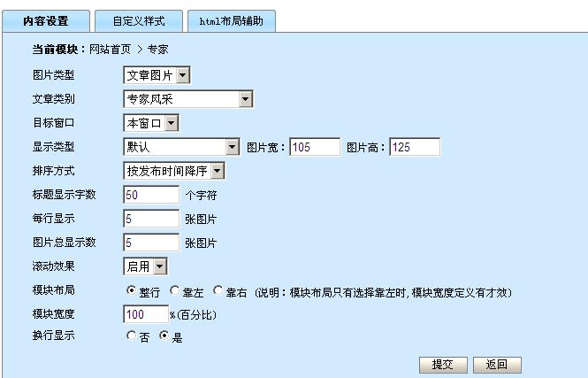Select the 靠右 layout radio button
Image resolution: width=588 pixels, height=378 pixels.
pos(218,290)
